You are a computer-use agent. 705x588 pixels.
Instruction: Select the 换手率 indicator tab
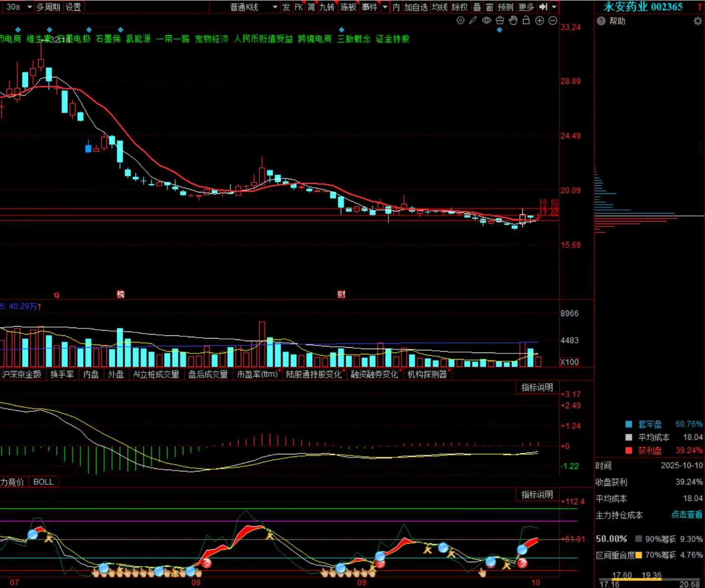point(62,374)
